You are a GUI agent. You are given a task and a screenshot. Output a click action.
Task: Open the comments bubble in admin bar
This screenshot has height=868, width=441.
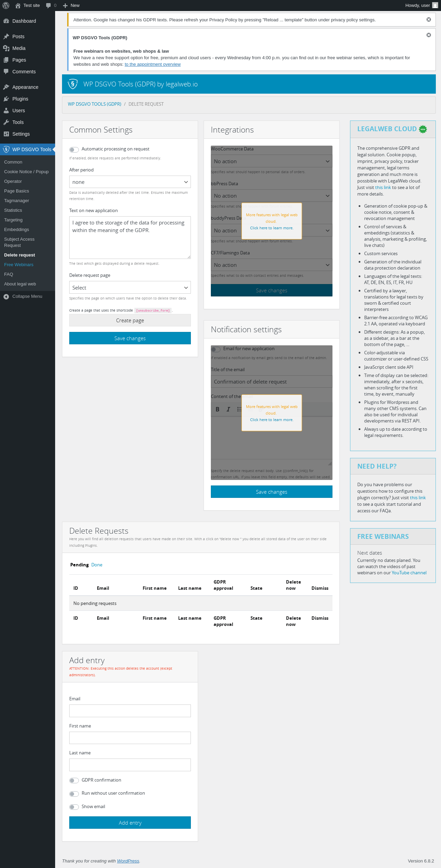(x=49, y=6)
